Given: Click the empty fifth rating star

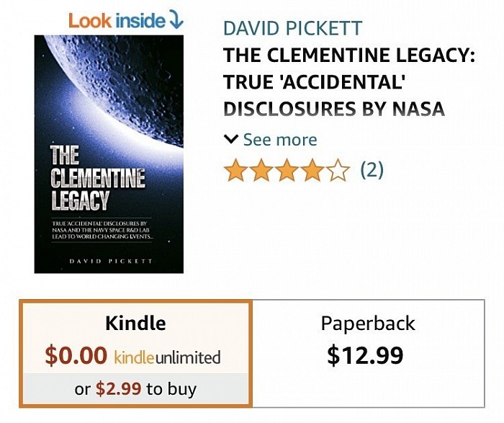Looking at the screenshot, I should (338, 170).
